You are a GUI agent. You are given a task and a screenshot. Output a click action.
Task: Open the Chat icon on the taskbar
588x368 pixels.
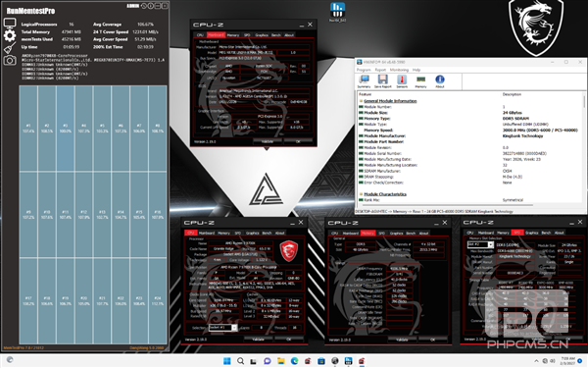click(268, 361)
